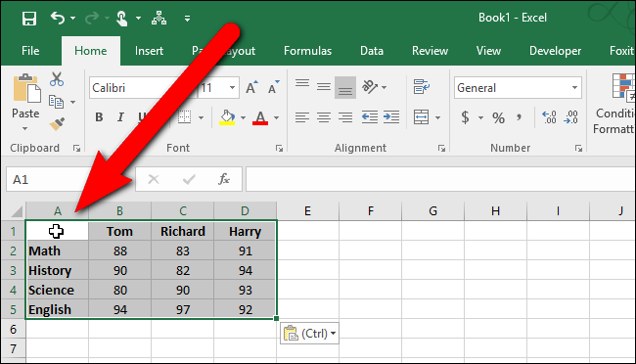Open the File tab

30,51
